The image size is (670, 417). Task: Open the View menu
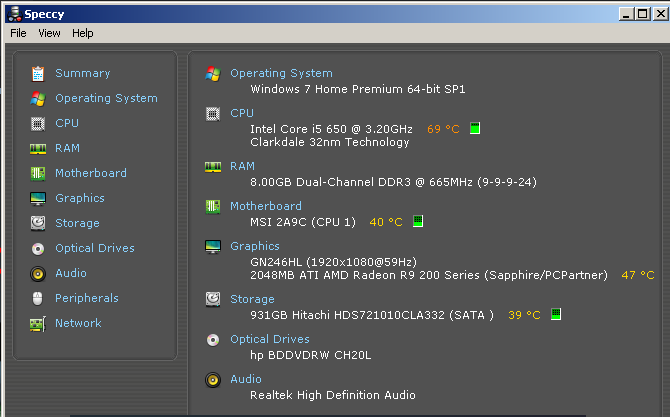[x=49, y=33]
